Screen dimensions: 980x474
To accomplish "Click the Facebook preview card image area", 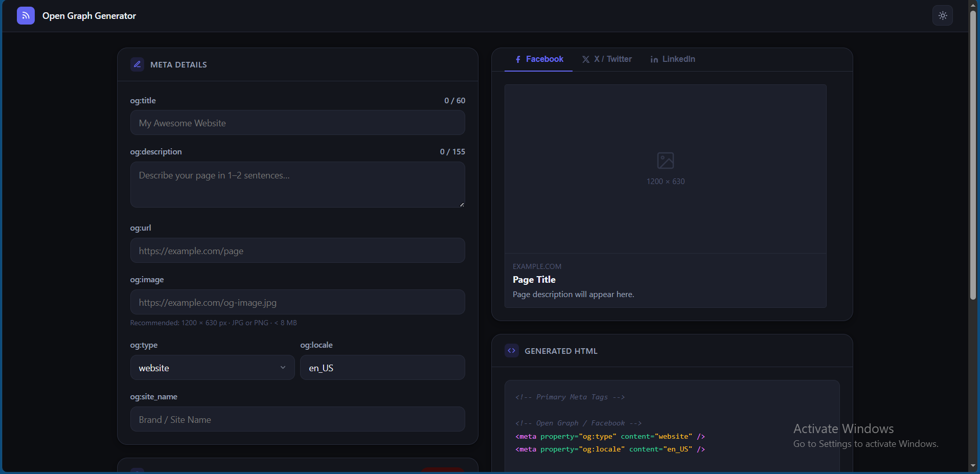I will coord(666,169).
